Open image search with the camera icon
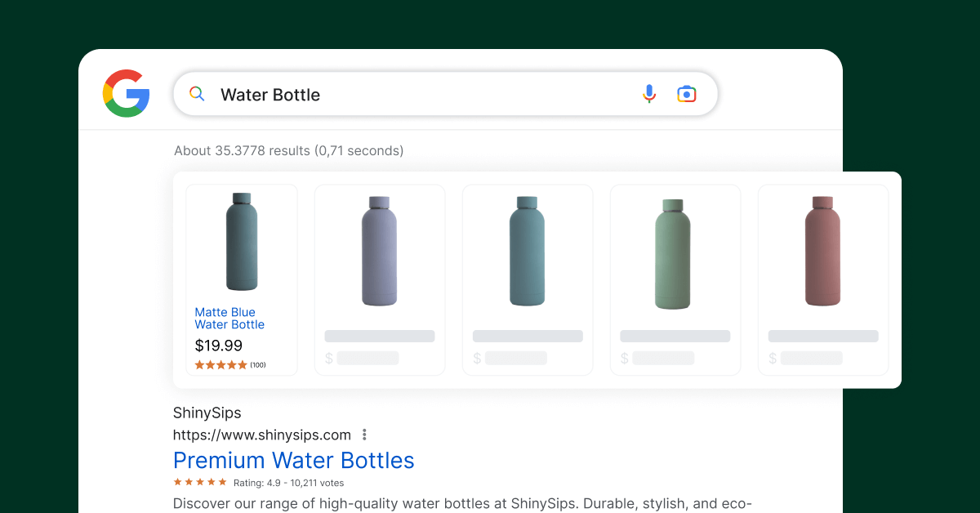The image size is (980, 513). pyautogui.click(x=687, y=94)
